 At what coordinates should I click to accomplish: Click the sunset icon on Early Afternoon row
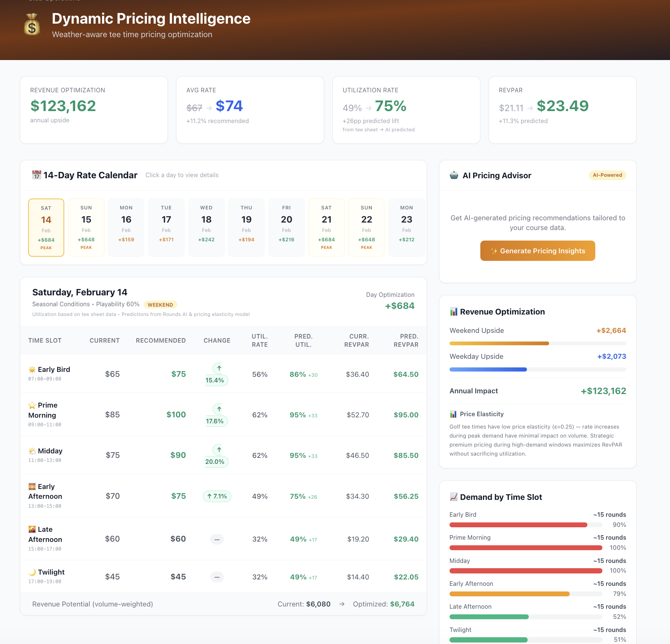(32, 486)
